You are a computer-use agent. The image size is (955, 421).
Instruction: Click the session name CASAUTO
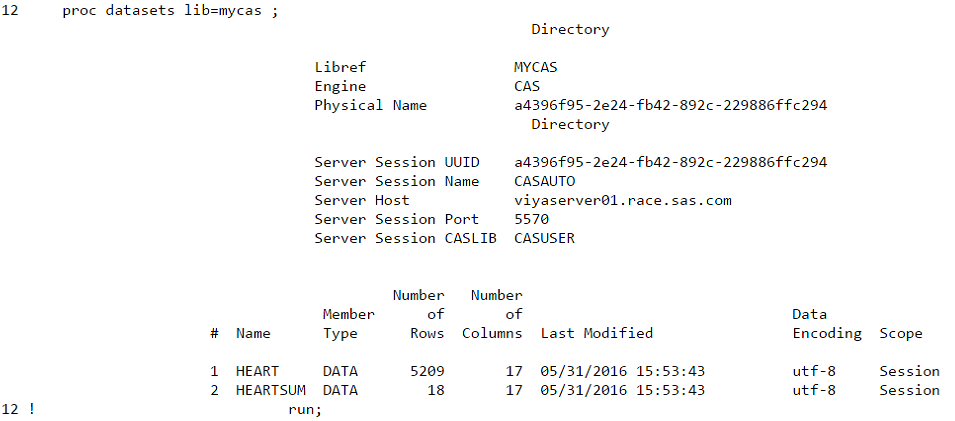tap(544, 181)
